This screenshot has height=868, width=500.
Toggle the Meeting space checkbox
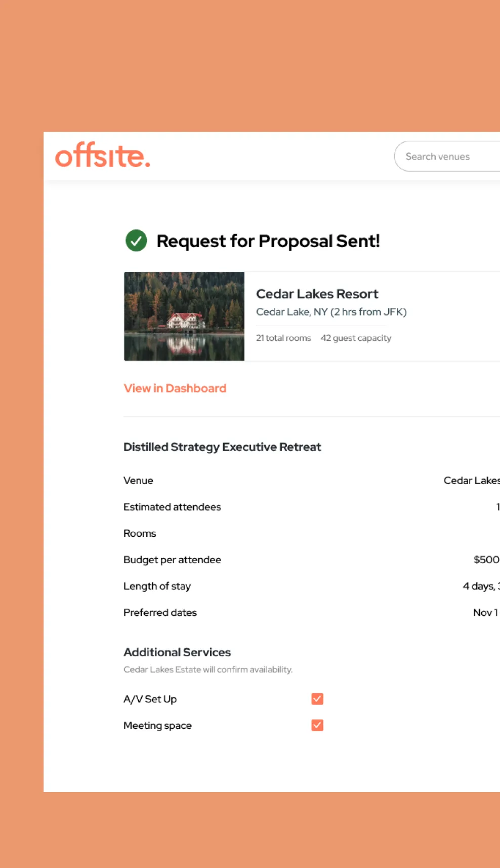(317, 725)
